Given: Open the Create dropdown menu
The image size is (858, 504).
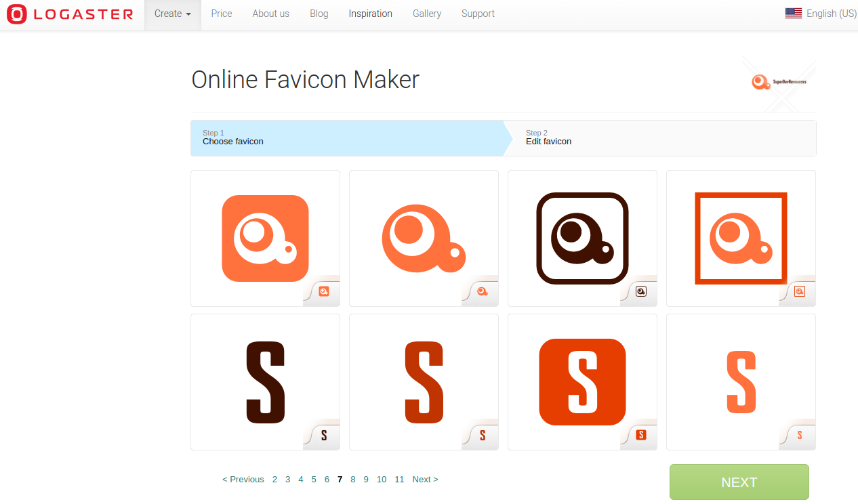Looking at the screenshot, I should click(172, 14).
